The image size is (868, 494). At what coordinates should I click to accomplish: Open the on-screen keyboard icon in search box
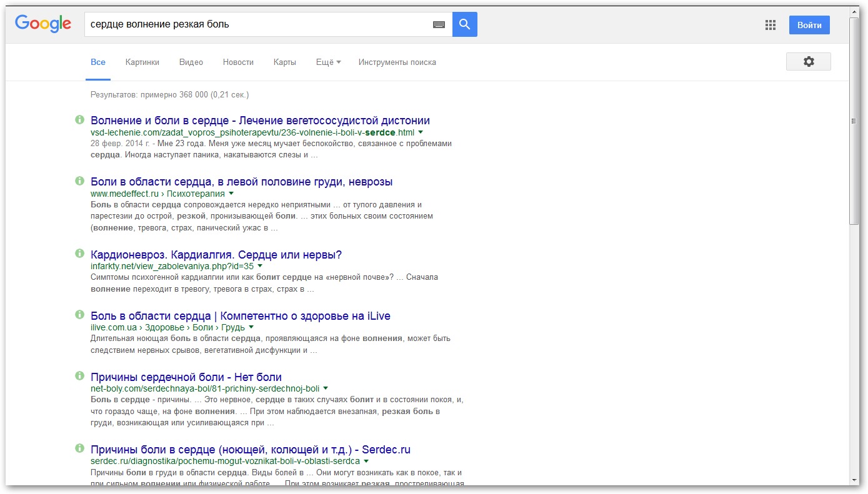[x=439, y=24]
